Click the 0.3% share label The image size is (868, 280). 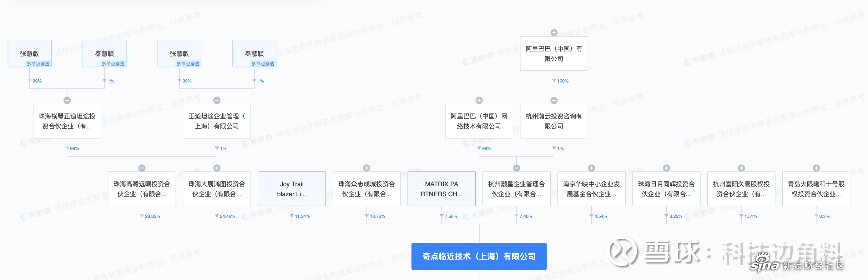click(x=824, y=216)
